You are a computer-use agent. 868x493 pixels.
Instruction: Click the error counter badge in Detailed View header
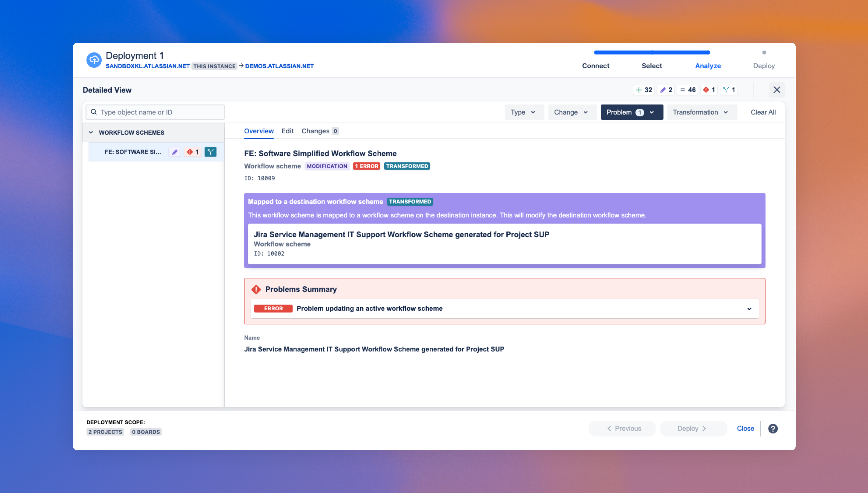709,90
